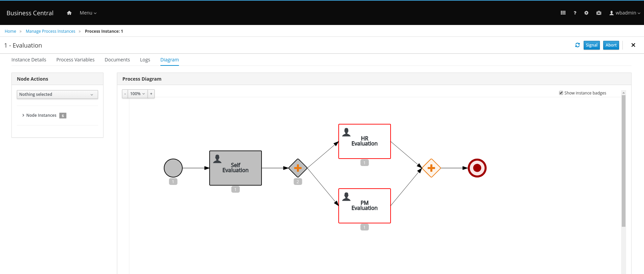Viewport: 644px width, 274px height.
Task: Click the home icon in the top bar
Action: click(x=69, y=13)
